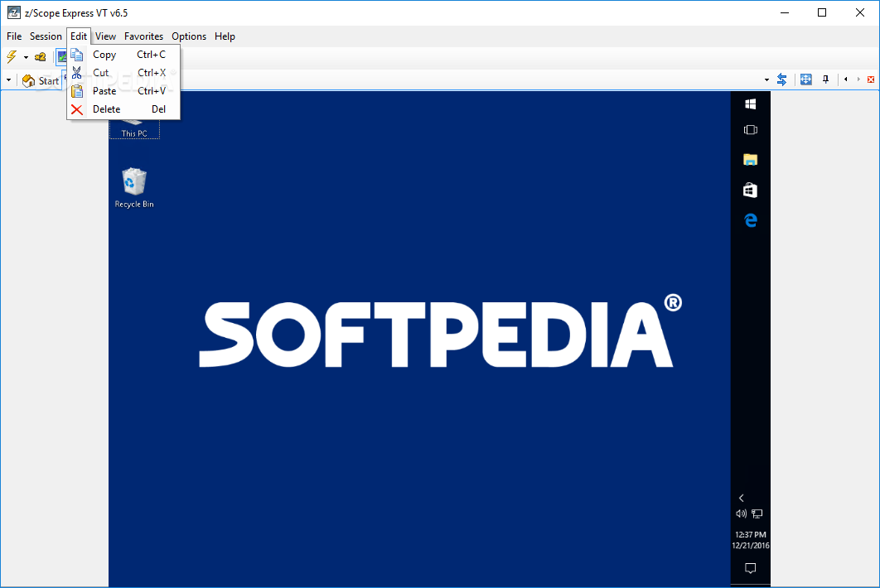Open Task View on remote taskbar
Screen dimensions: 880x588
pyautogui.click(x=751, y=130)
